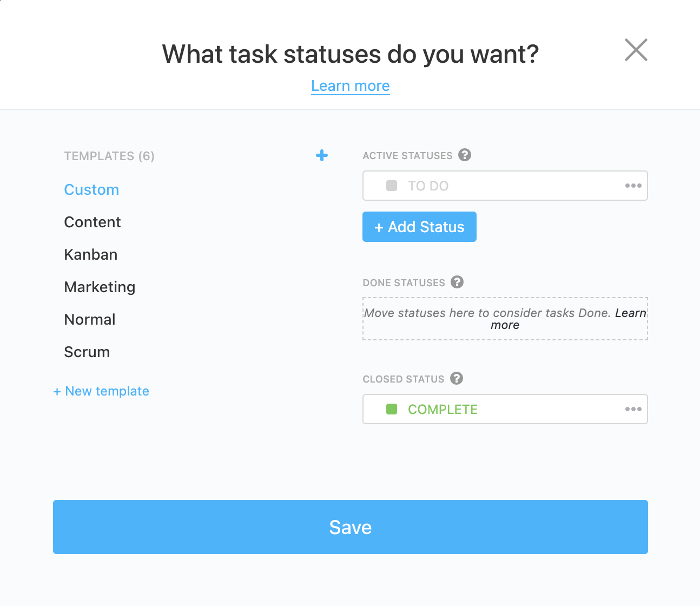Select the Content template

tap(93, 222)
